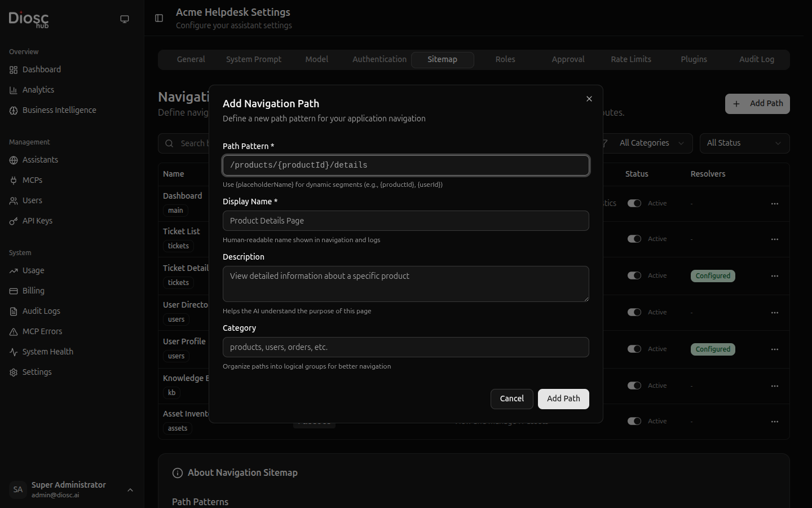Click the API Keys icon
This screenshot has width=812, height=508.
click(x=14, y=221)
